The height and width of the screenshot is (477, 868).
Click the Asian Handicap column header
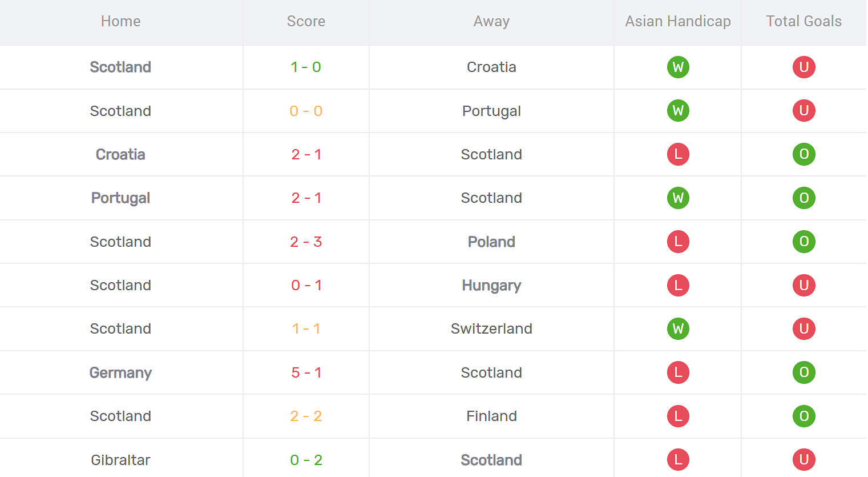click(678, 21)
